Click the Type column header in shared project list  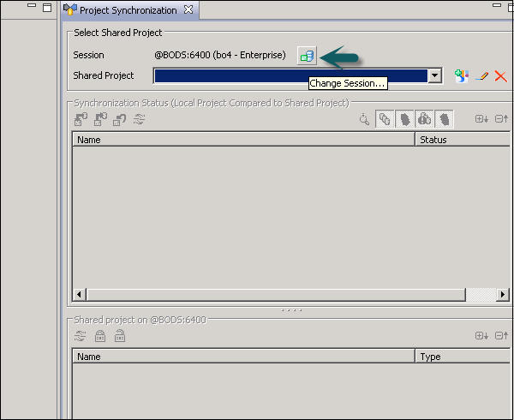463,357
